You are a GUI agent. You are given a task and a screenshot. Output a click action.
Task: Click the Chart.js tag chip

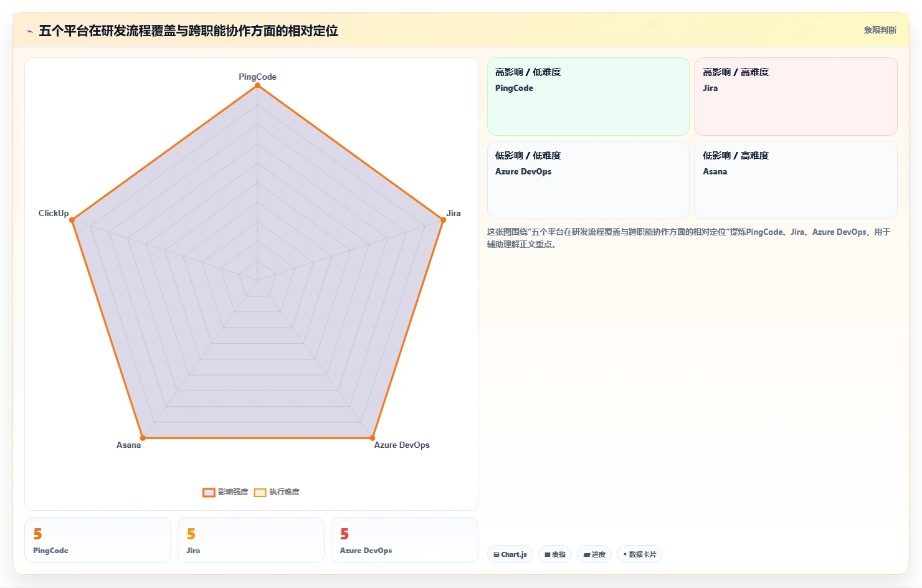point(510,554)
